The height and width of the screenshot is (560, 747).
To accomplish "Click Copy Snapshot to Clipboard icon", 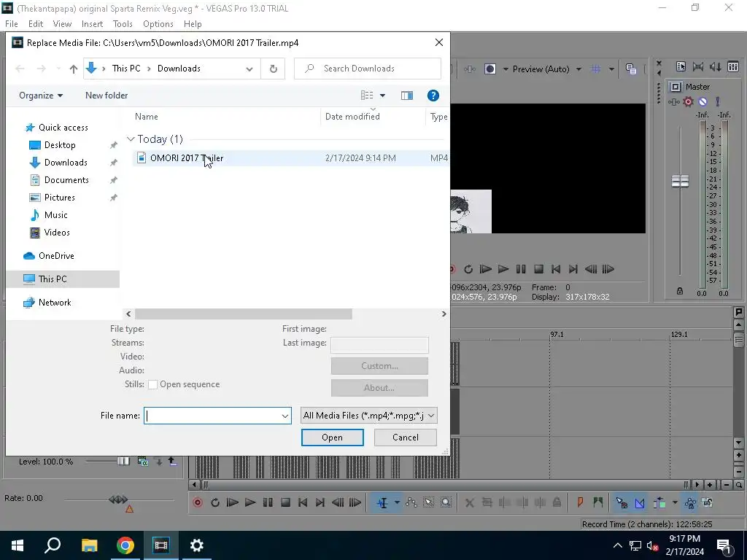I will click(631, 69).
